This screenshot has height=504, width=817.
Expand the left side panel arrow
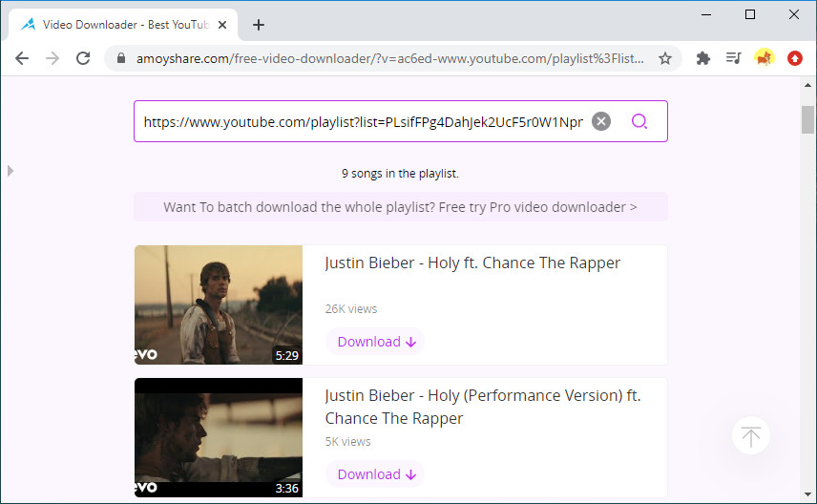(x=10, y=171)
